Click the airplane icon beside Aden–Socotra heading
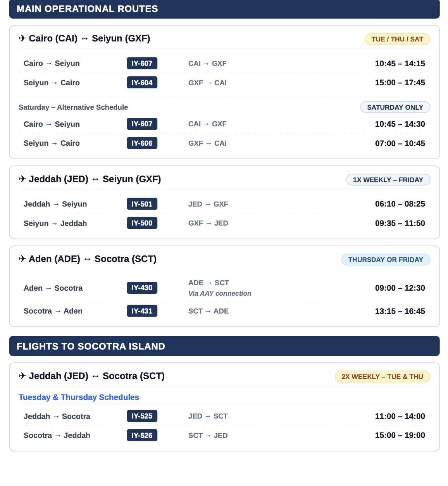The height and width of the screenshot is (486, 448). click(x=22, y=259)
